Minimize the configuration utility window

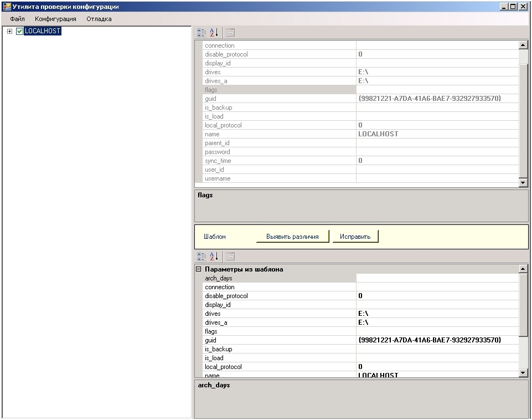click(x=504, y=7)
